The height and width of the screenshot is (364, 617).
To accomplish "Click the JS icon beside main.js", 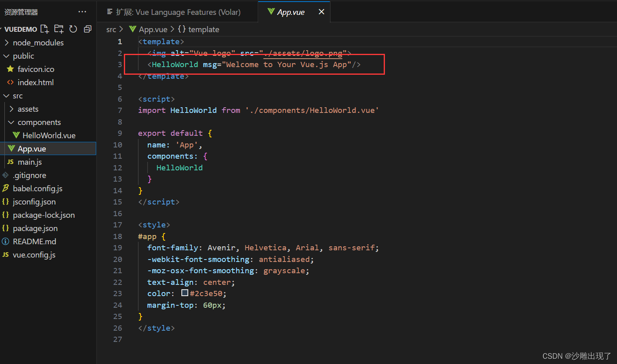I will (x=10, y=162).
